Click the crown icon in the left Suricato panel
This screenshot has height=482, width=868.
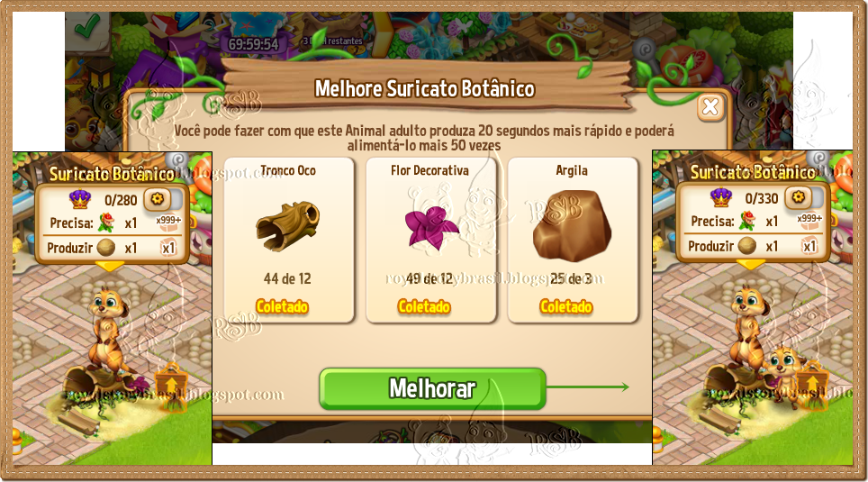(80, 199)
